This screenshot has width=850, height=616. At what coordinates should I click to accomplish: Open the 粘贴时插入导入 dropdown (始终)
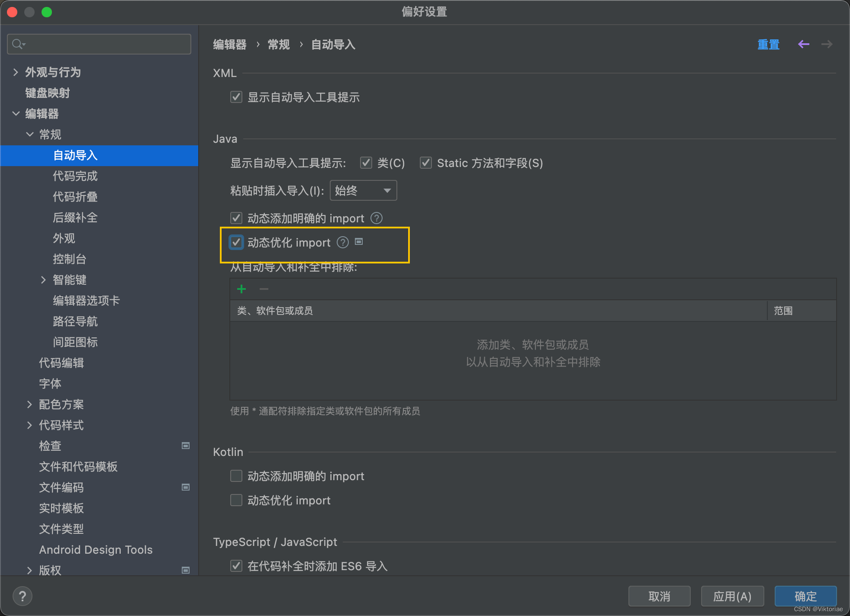tap(363, 190)
